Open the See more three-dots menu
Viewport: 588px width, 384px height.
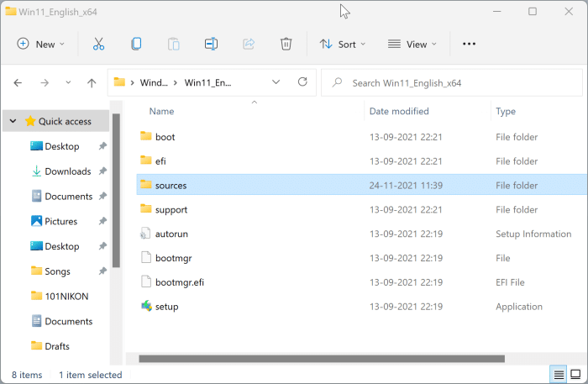coord(469,44)
